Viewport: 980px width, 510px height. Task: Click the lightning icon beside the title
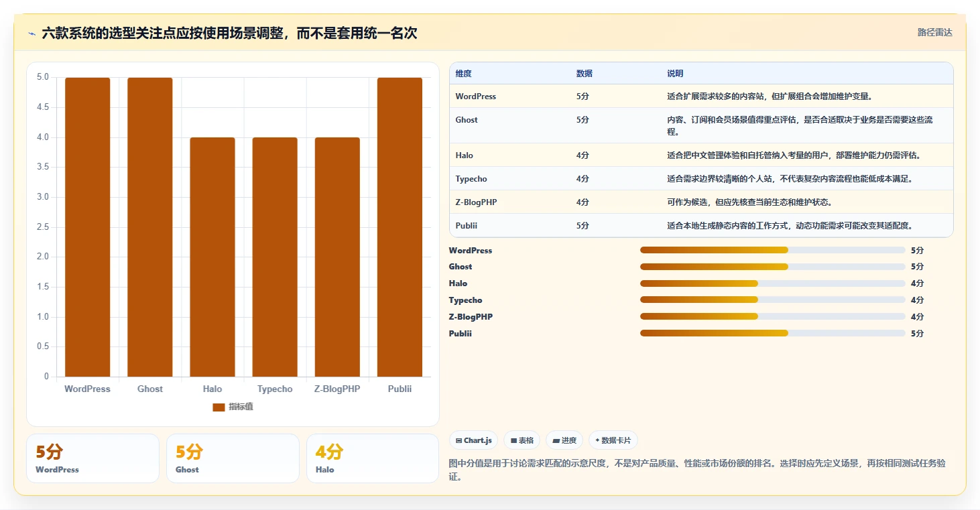[32, 34]
